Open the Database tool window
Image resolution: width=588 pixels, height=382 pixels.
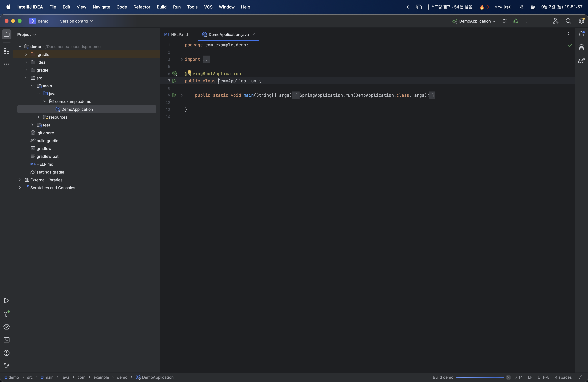(581, 47)
